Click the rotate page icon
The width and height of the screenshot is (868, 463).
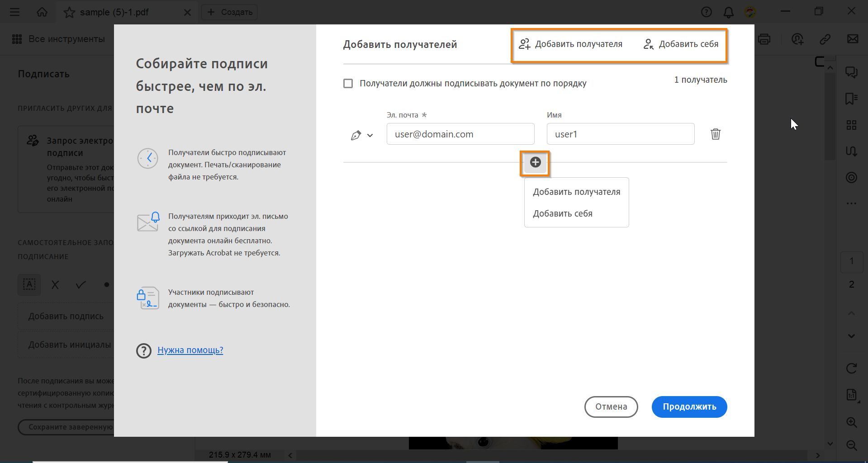[x=852, y=368]
